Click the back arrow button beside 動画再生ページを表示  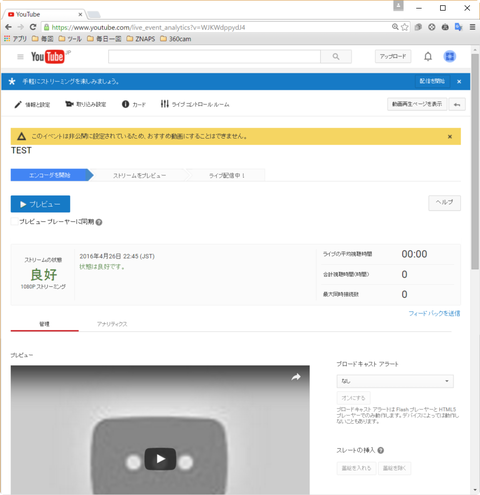coord(457,104)
